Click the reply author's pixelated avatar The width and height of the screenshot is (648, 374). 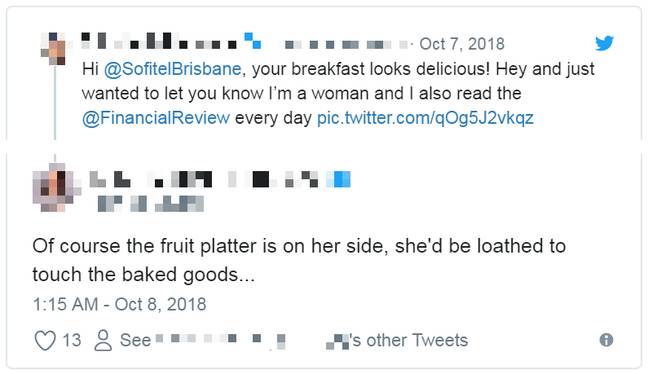point(57,187)
